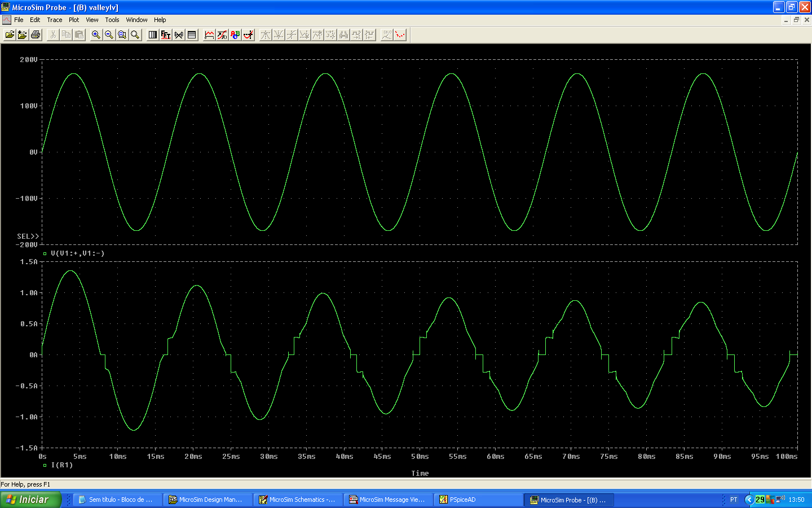The height and width of the screenshot is (508, 812).
Task: Open the Tools menu dropdown
Action: [112, 20]
